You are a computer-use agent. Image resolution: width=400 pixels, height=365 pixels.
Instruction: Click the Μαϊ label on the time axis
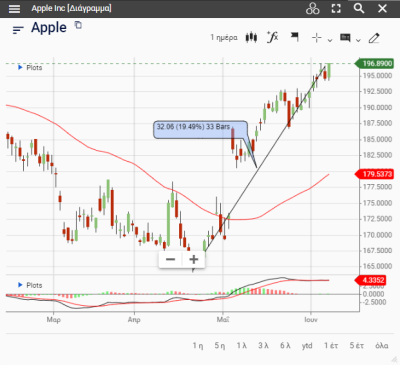tap(223, 320)
